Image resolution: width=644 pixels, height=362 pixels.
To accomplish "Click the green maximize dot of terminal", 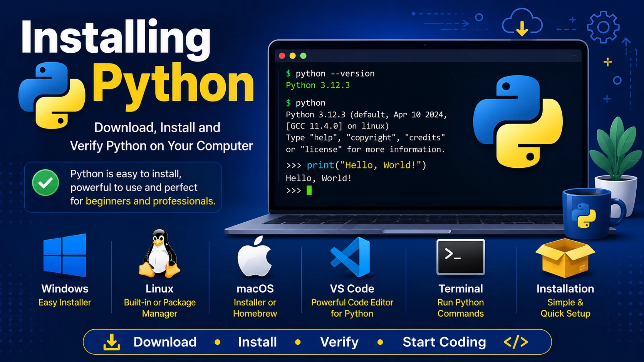I will (x=304, y=56).
